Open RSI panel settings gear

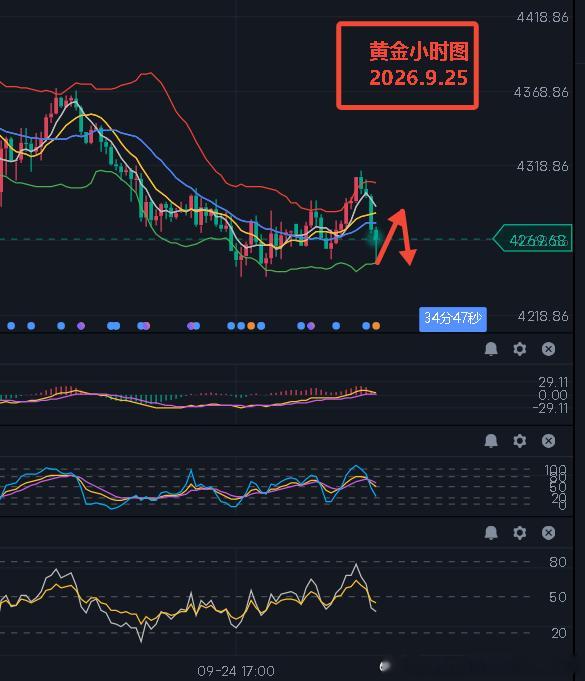(x=520, y=532)
